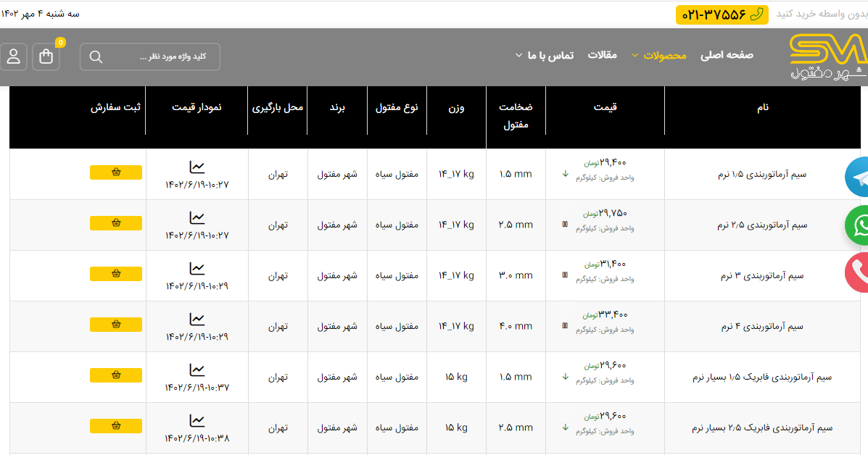Go to صفحه اصلی menu item
The width and height of the screenshot is (868, 455).
pos(727,55)
